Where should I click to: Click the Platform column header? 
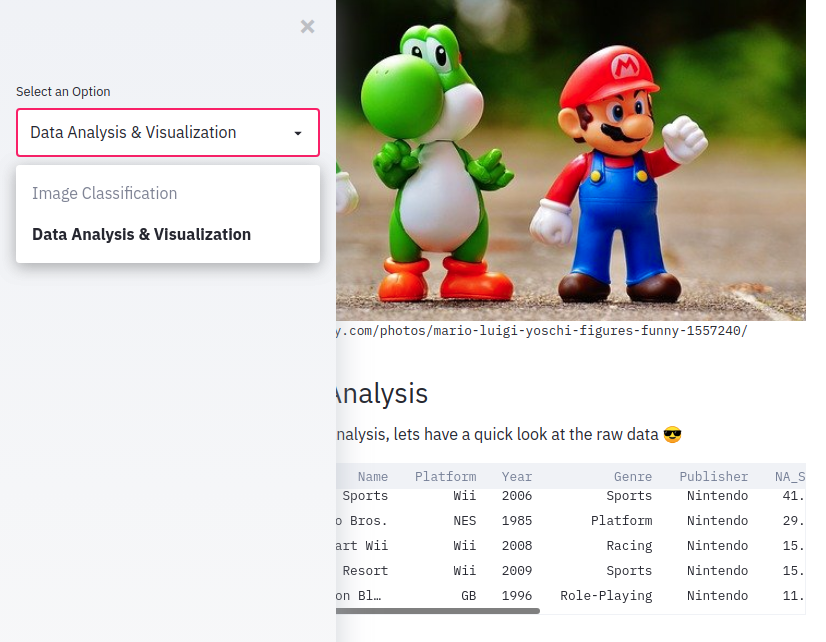[445, 477]
